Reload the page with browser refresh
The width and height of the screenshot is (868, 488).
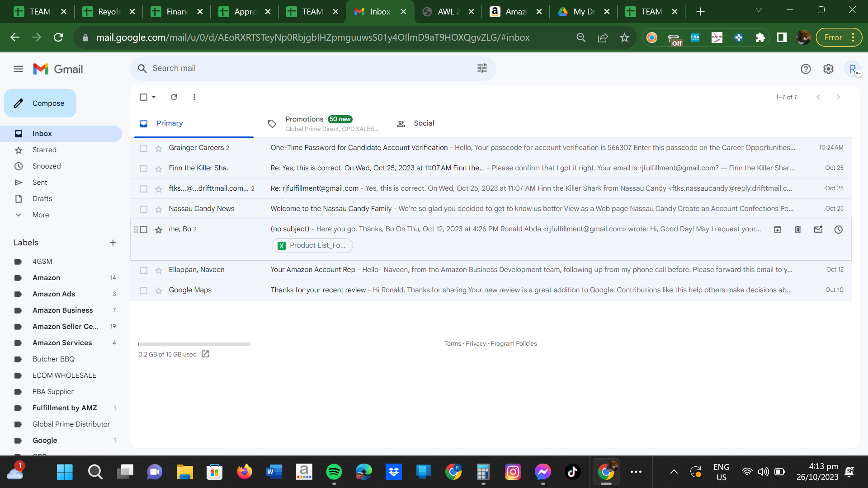(x=58, y=38)
